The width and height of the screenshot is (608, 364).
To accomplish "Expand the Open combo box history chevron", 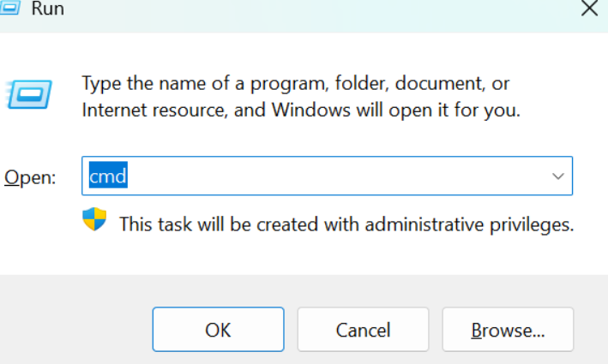I will (x=557, y=176).
